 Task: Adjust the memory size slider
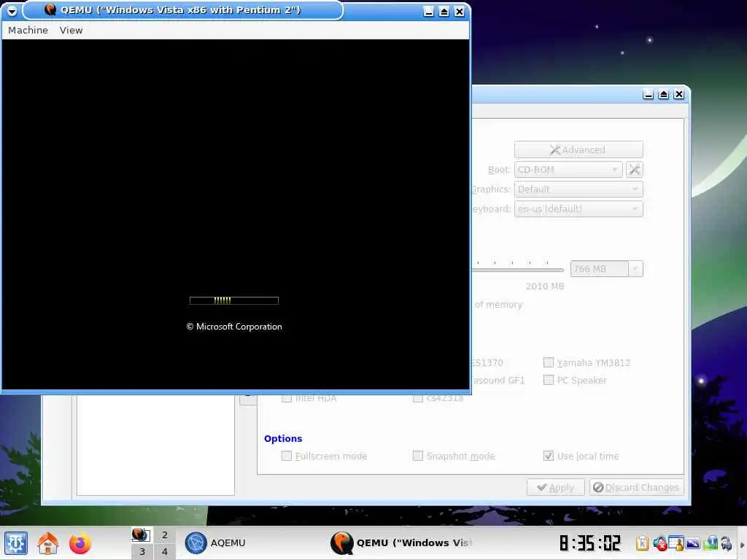(518, 270)
